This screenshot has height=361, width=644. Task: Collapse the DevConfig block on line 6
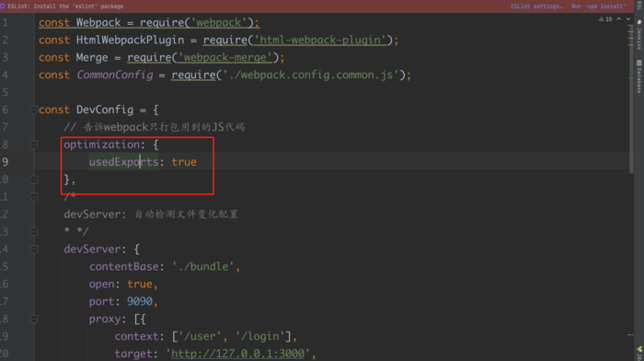34,110
